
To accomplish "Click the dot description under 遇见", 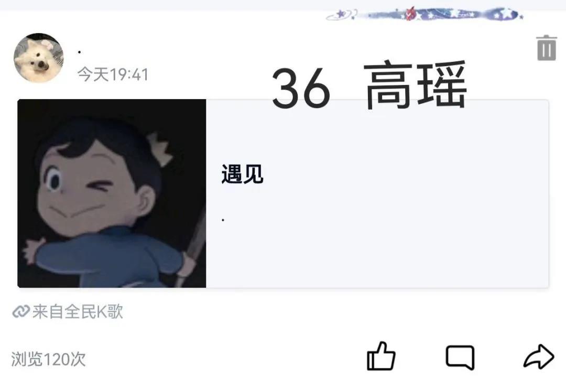I will coord(223,220).
